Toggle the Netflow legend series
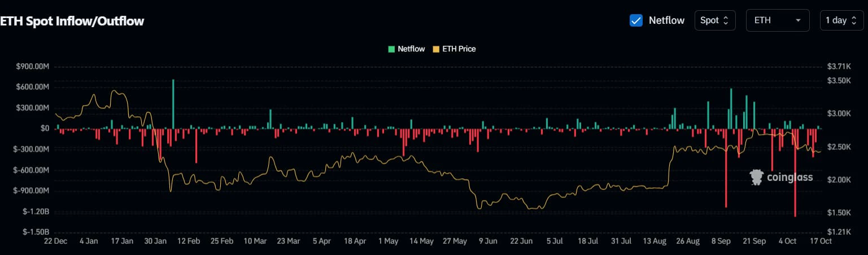This screenshot has width=868, height=255. (x=406, y=49)
